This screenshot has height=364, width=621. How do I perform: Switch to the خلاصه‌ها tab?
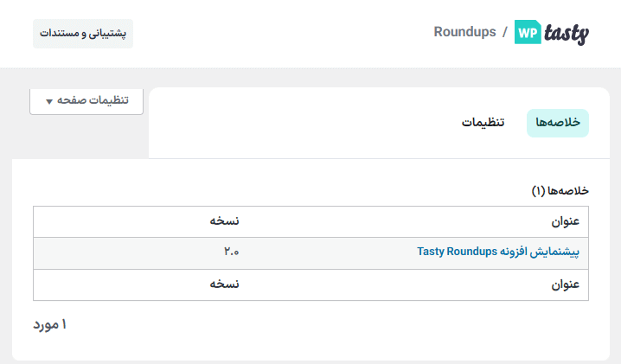tap(558, 123)
